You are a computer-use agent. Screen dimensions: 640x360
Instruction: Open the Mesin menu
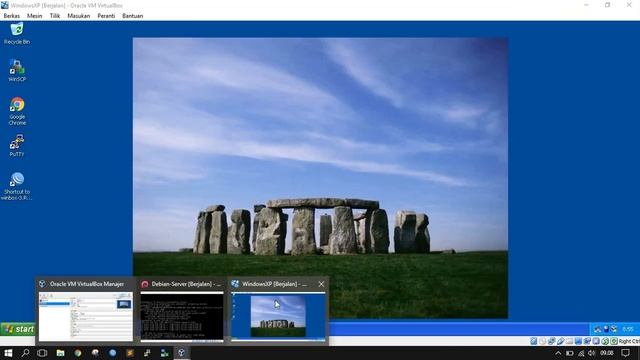pyautogui.click(x=35, y=16)
